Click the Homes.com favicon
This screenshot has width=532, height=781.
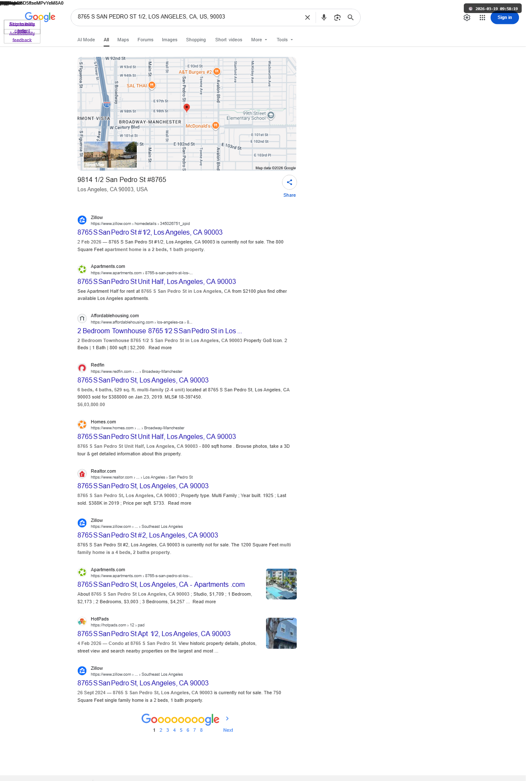coord(82,425)
